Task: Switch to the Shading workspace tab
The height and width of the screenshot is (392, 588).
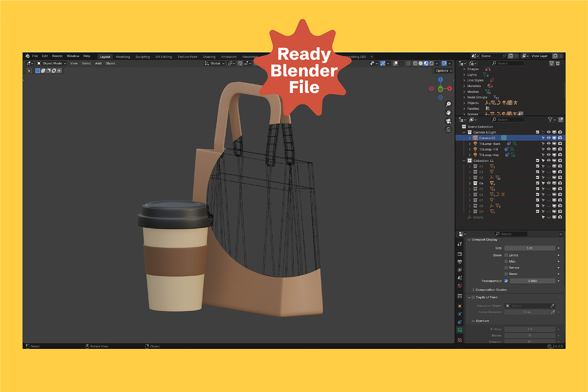Action: 209,56
